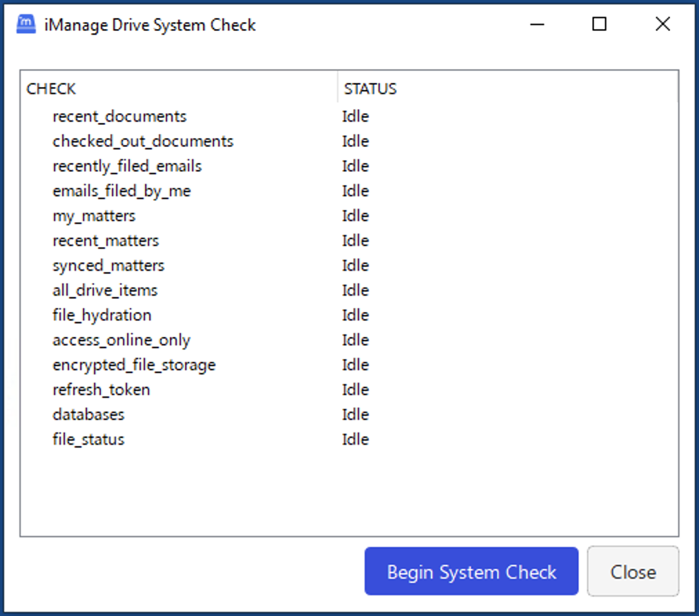Select the file_hydration check

coord(102,315)
